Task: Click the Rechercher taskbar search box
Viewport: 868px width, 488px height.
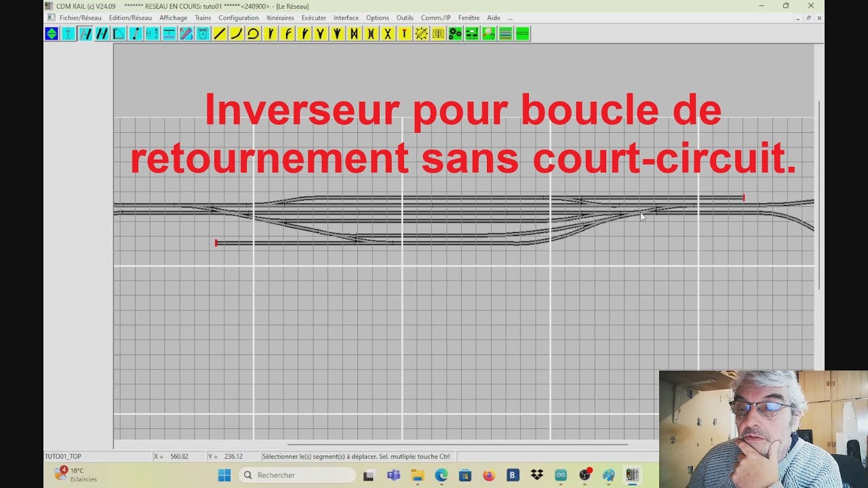Action: pos(296,475)
